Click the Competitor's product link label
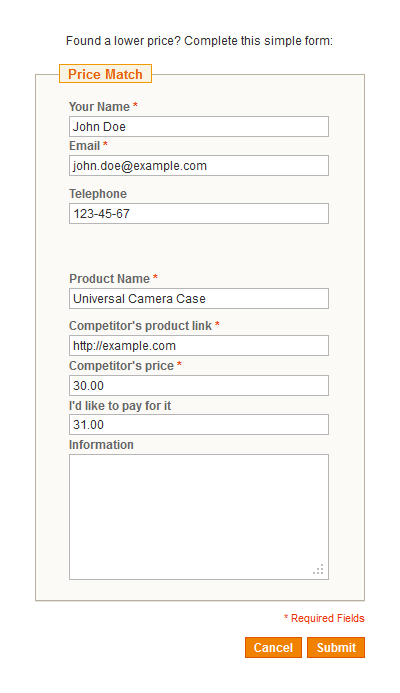The width and height of the screenshot is (400, 693). (141, 326)
